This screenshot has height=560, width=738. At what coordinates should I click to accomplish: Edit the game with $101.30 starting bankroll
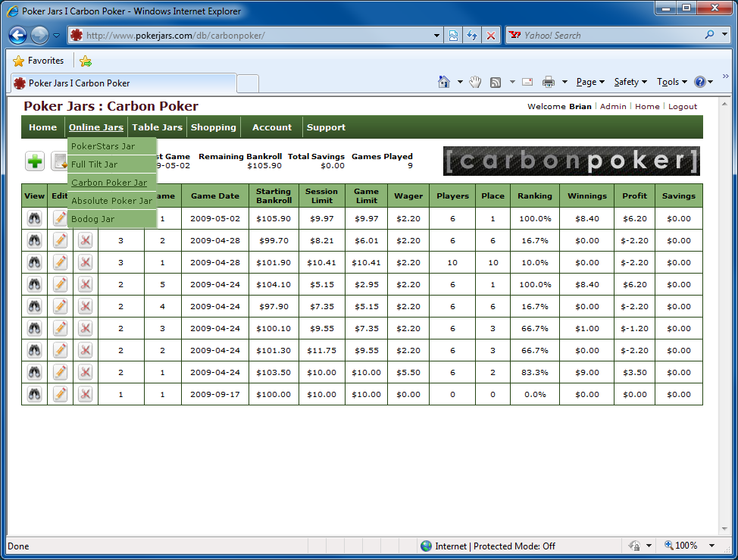coord(60,350)
